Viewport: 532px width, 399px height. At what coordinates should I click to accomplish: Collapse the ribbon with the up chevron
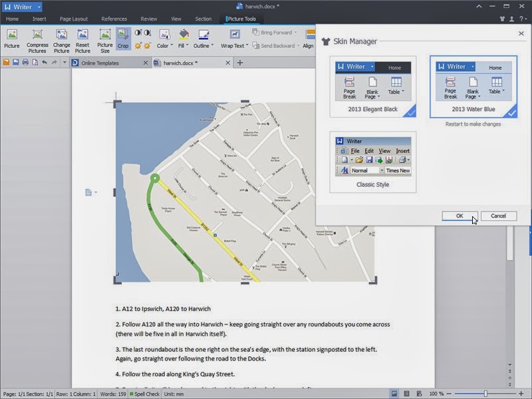click(x=479, y=6)
